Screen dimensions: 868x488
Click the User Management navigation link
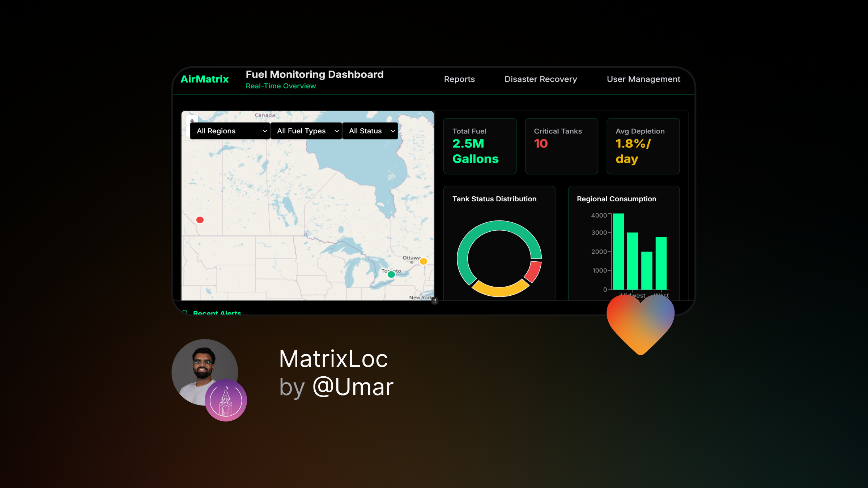643,79
